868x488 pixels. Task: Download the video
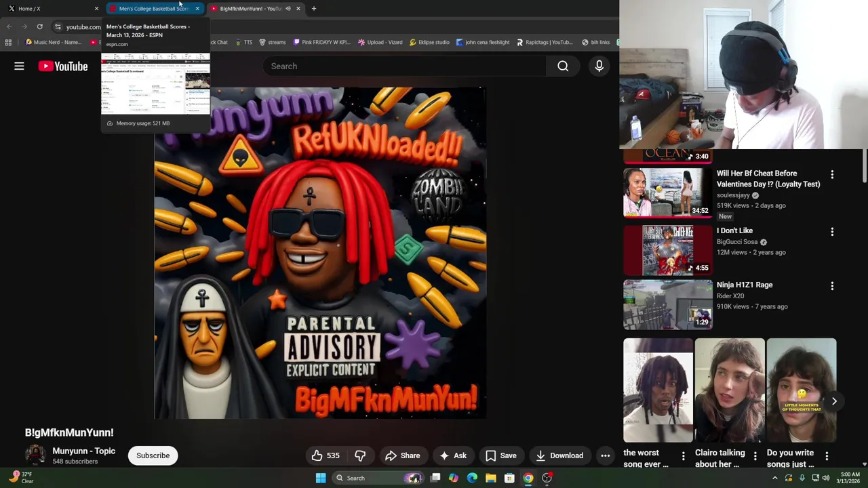pos(559,455)
